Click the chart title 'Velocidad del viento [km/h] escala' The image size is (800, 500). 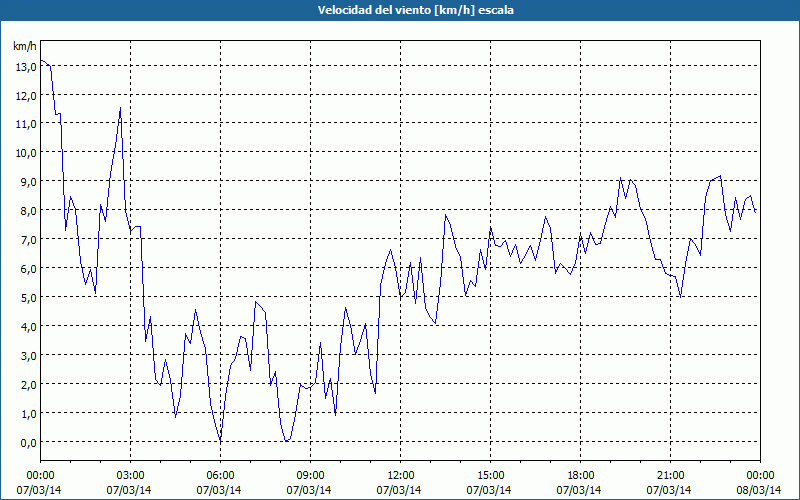415,10
